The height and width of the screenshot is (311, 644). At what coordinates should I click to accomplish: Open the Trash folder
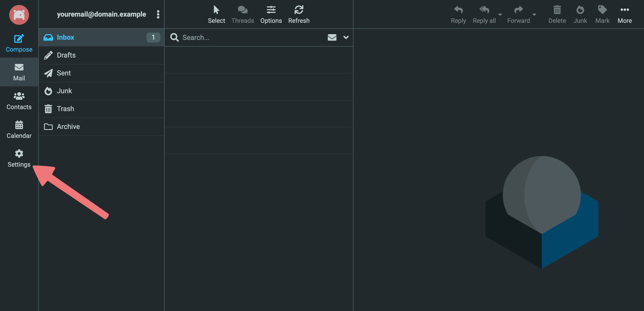tap(65, 109)
